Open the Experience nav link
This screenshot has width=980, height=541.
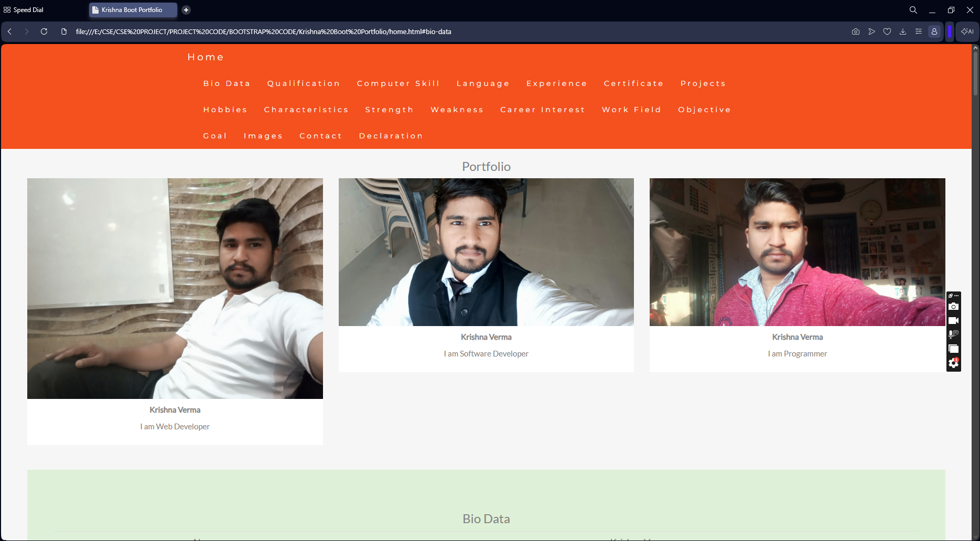[x=557, y=83]
